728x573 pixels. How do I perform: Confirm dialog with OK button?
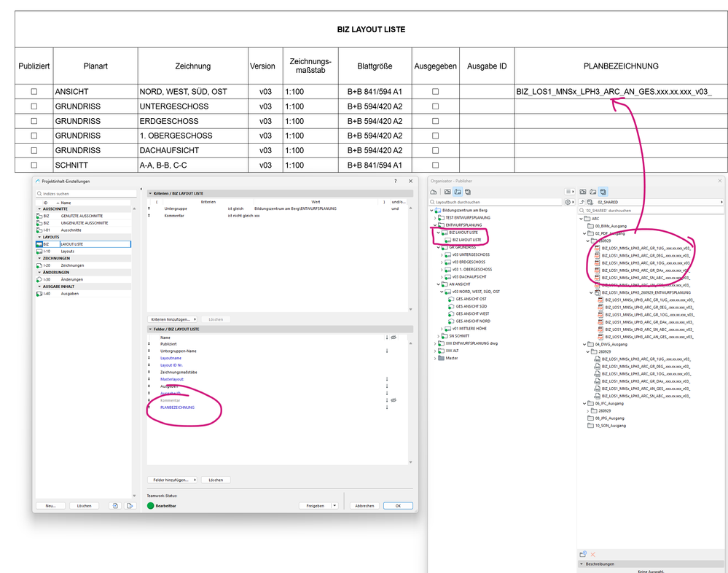point(398,506)
